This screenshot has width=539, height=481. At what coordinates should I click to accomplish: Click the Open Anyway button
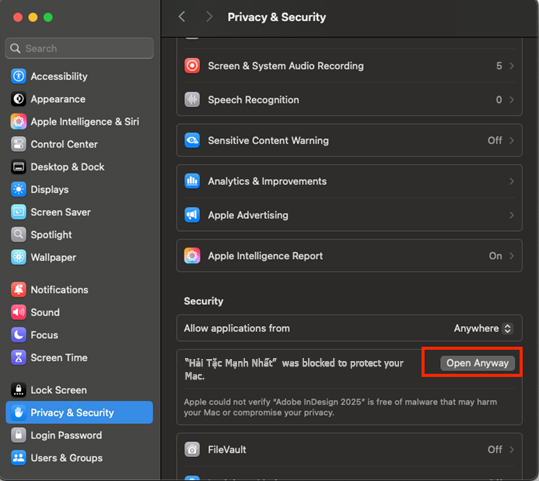point(477,363)
